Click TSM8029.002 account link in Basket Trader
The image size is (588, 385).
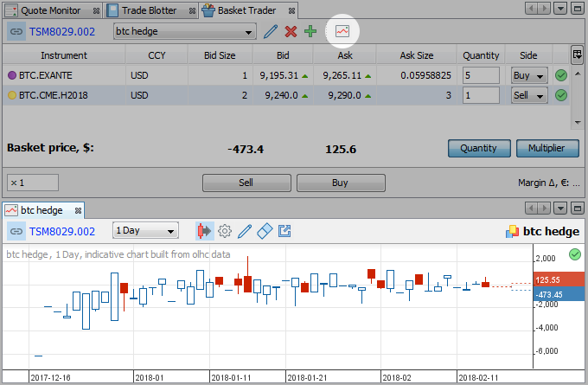[x=62, y=32]
